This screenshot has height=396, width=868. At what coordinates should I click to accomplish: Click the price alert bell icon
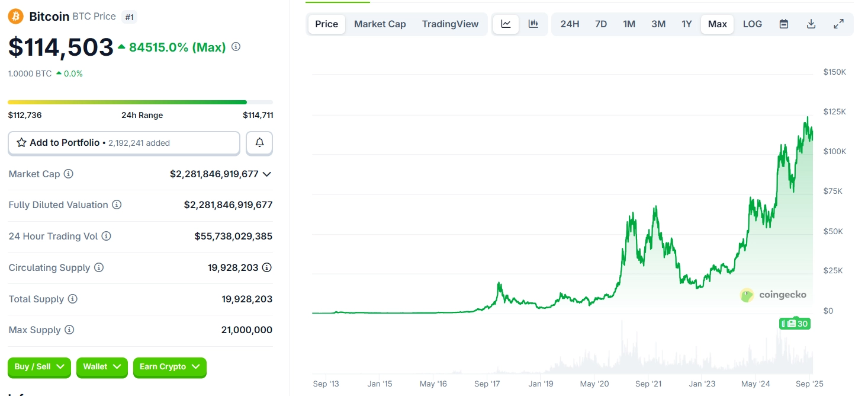pyautogui.click(x=259, y=143)
